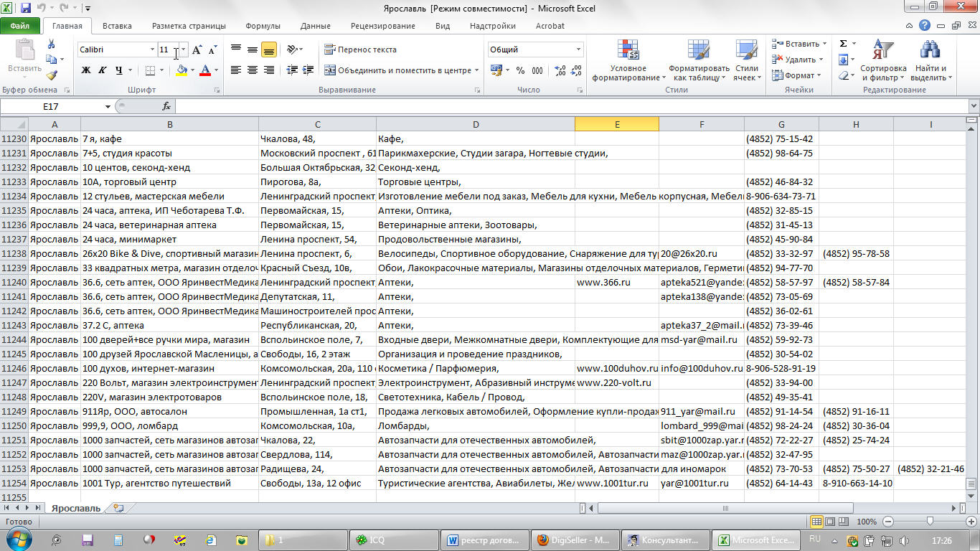Open the Общий number format dropdown
Image resolution: width=980 pixels, height=551 pixels.
[x=578, y=50]
